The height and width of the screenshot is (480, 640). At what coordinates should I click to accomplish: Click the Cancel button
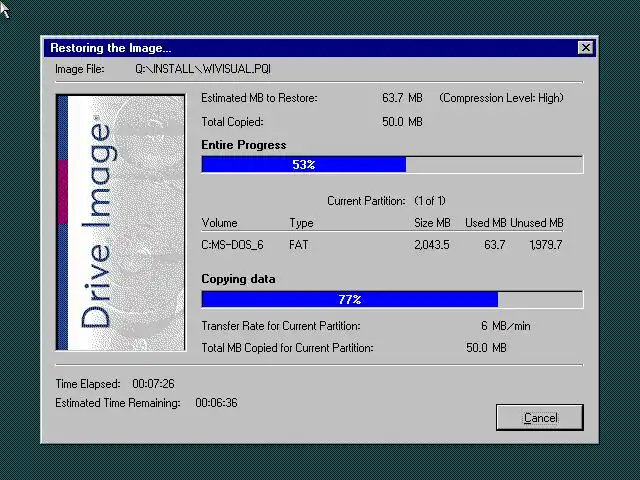tap(540, 417)
